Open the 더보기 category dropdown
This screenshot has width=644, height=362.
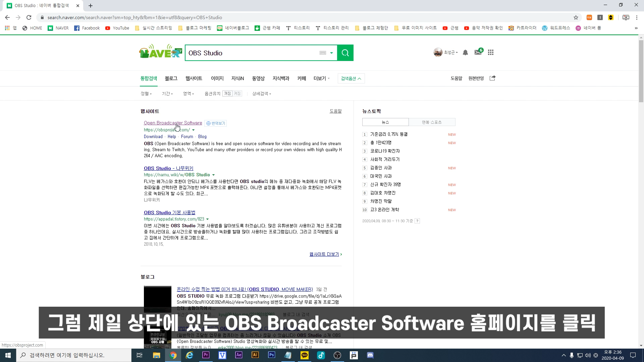click(x=321, y=78)
